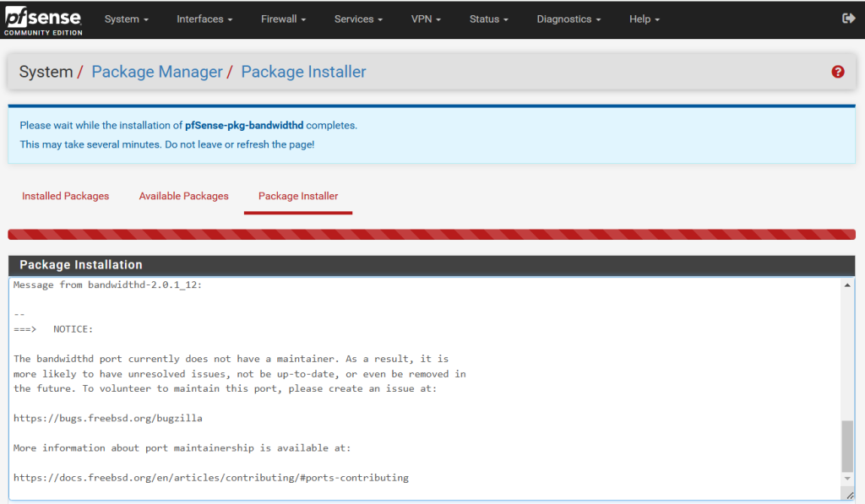Screen dimensions: 865x504
Task: Click 'Message from bandwidthd-2.0.1_12:' line
Action: tap(108, 285)
